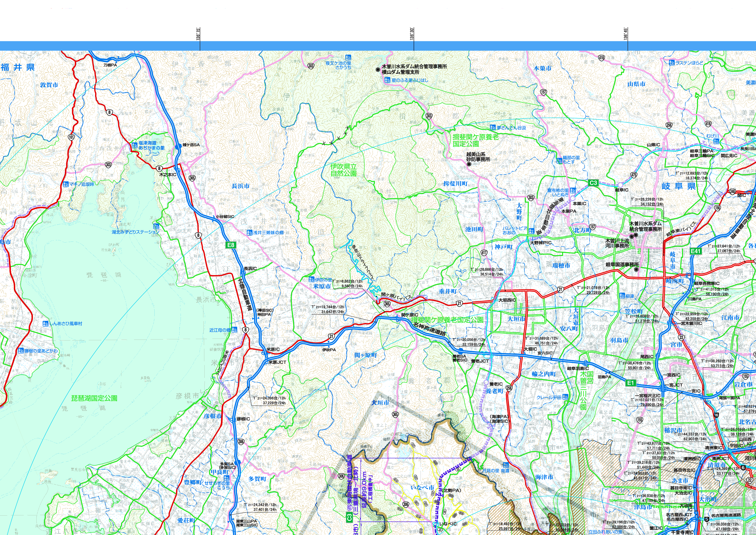Click the marker dot beside 横山ダム管理支所

378,70
